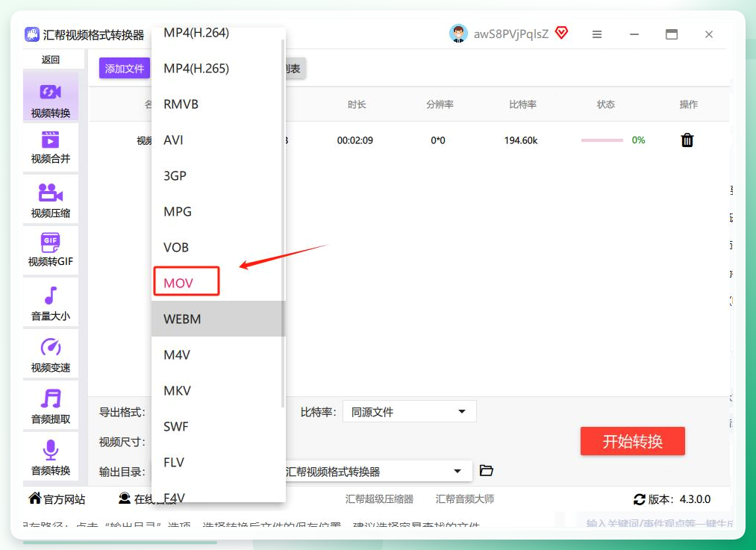The height and width of the screenshot is (550, 756).
Task: Select MP4(H.264) format
Action: tap(218, 34)
